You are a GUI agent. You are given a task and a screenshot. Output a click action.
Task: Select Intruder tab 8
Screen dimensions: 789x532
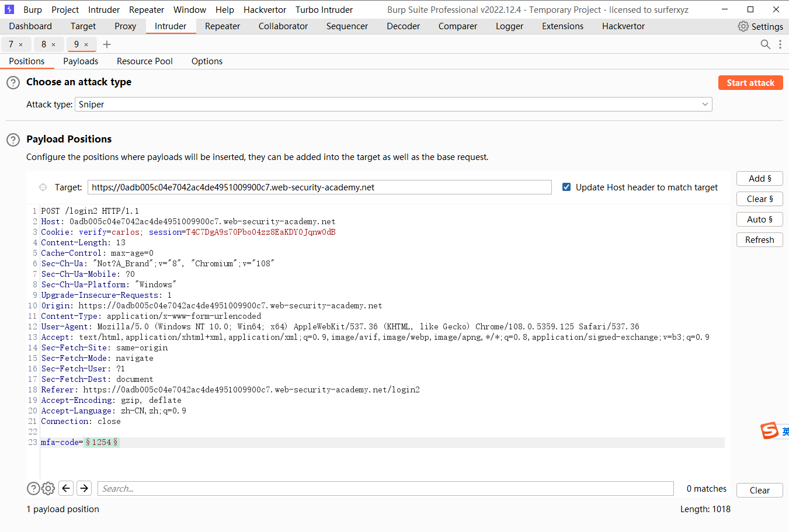43,44
